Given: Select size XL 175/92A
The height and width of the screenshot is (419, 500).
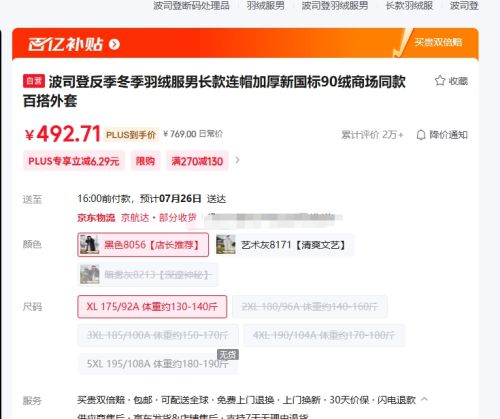Looking at the screenshot, I should pos(152,306).
